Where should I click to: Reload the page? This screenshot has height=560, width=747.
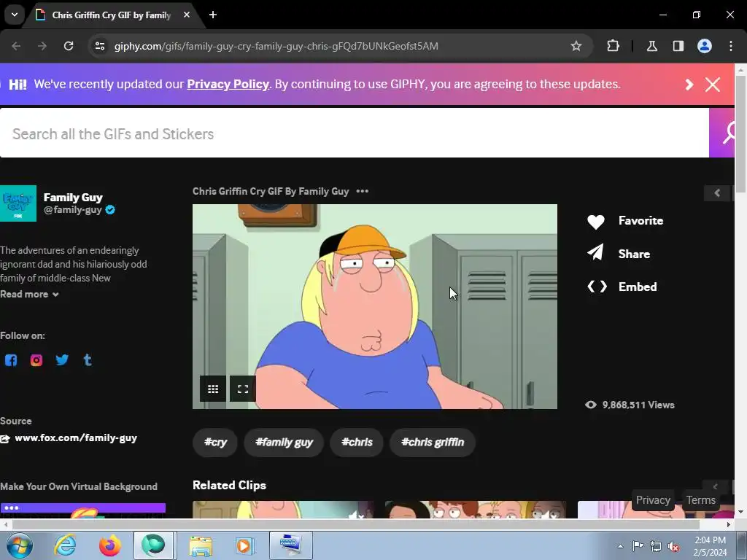pyautogui.click(x=69, y=46)
